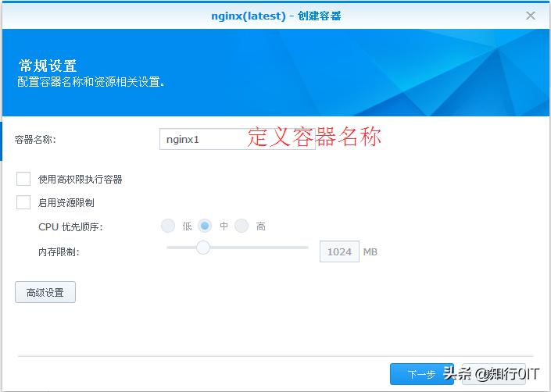
Task: Close the nginx create container dialog
Action: coord(530,16)
